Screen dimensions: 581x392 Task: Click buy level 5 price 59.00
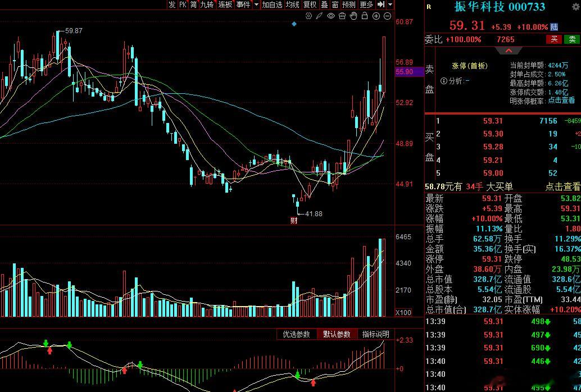[x=493, y=173]
